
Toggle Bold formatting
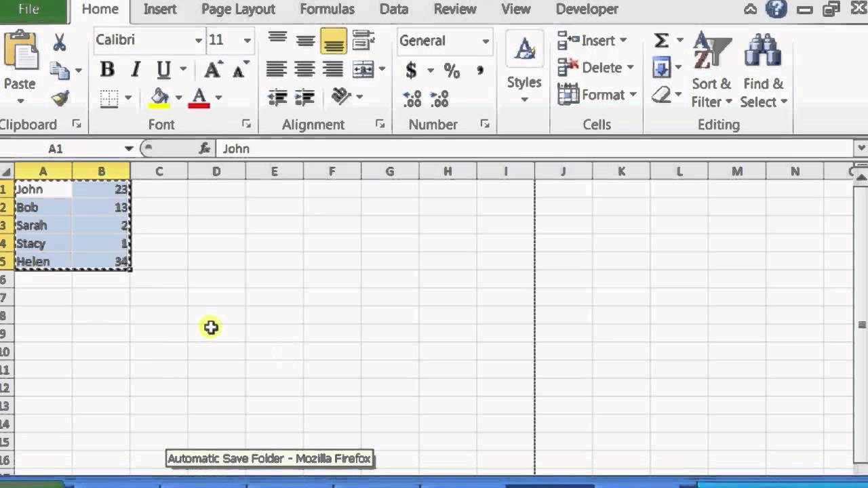tap(107, 69)
